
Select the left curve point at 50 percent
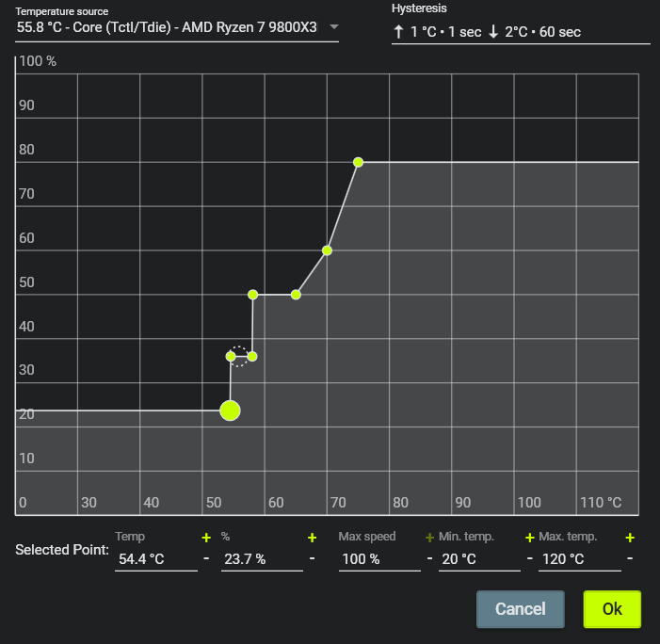252,295
